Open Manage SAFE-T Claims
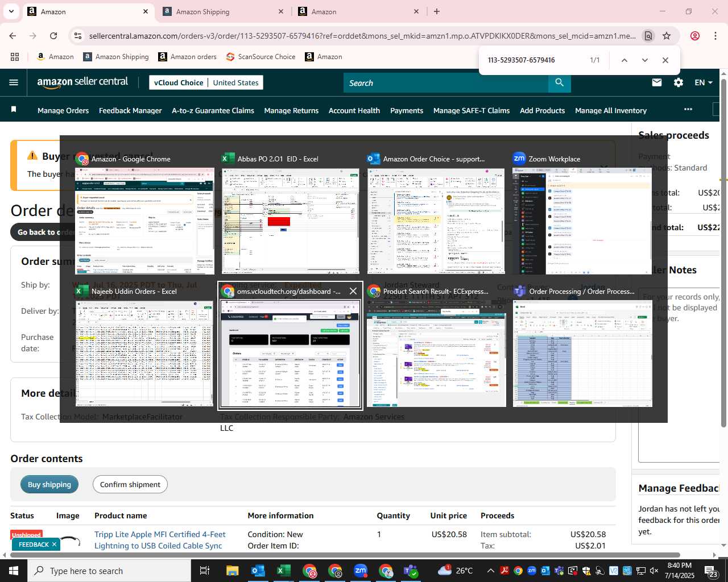Screen dimensions: 728x582 coord(471,110)
